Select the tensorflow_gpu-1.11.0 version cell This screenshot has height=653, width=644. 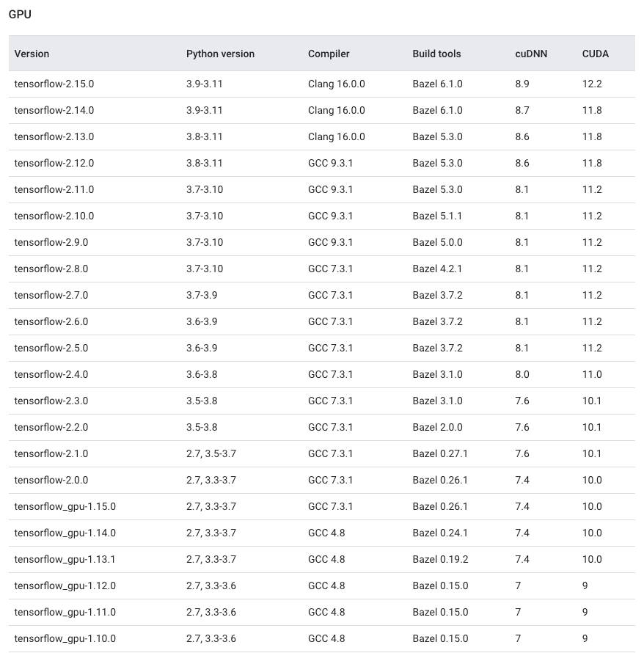[65, 612]
